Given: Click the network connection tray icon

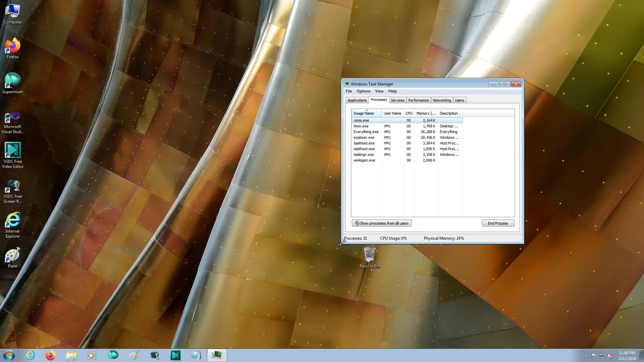Looking at the screenshot, I should click(602, 356).
